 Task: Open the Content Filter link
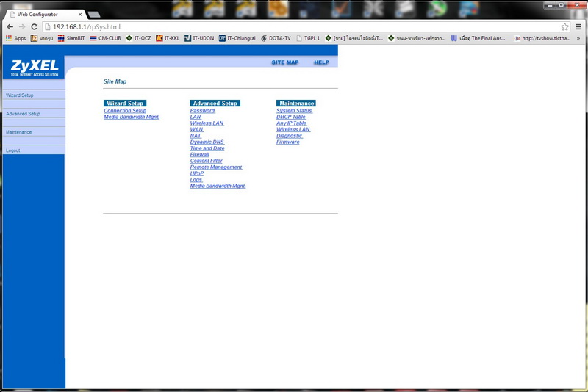point(207,161)
